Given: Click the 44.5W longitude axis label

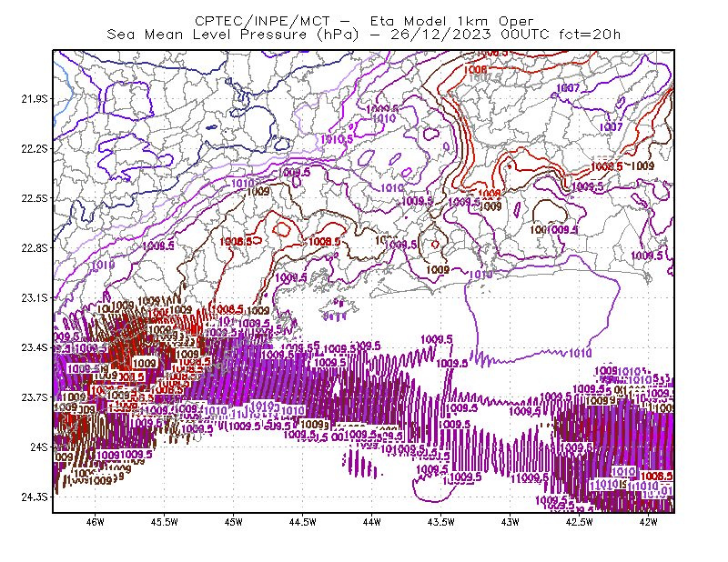Looking at the screenshot, I should pyautogui.click(x=303, y=522).
